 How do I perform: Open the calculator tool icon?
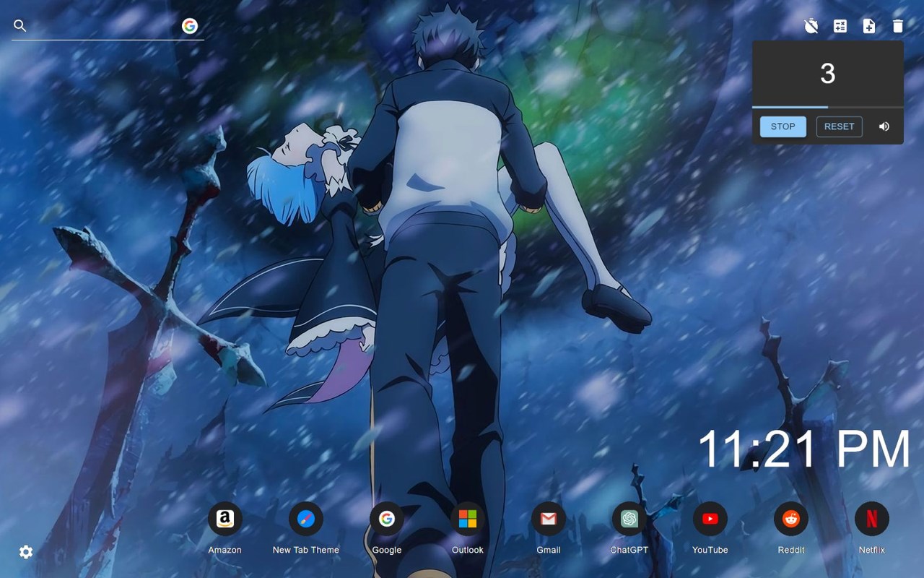tap(840, 26)
